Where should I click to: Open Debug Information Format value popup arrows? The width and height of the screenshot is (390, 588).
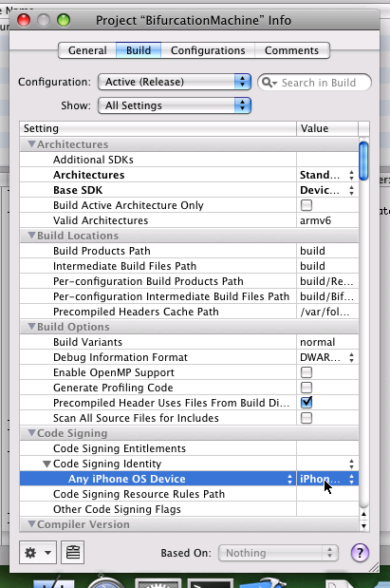[x=351, y=357]
